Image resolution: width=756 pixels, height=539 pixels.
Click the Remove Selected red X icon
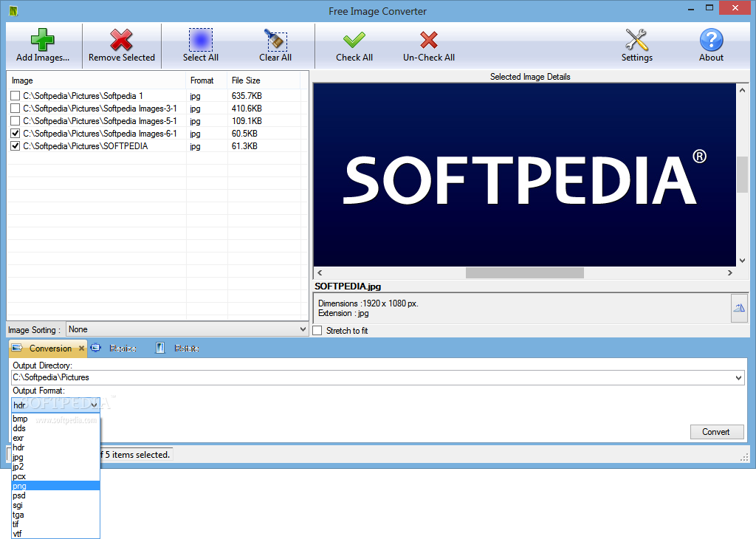click(121, 40)
